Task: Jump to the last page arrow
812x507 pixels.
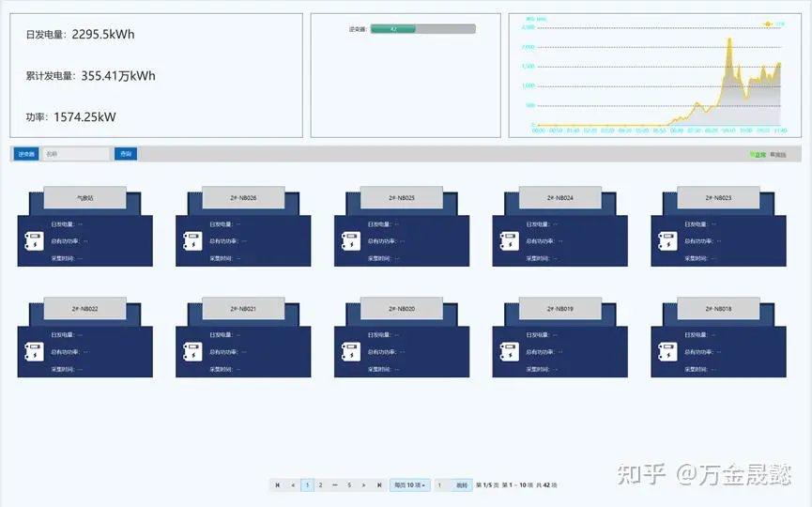Action: pos(378,485)
